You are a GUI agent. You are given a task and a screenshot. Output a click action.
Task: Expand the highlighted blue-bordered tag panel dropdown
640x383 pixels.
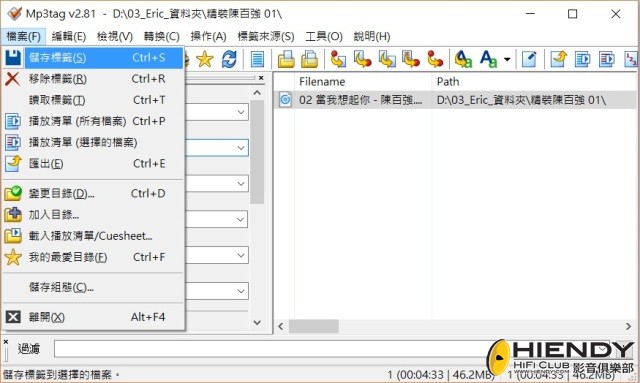tap(241, 148)
